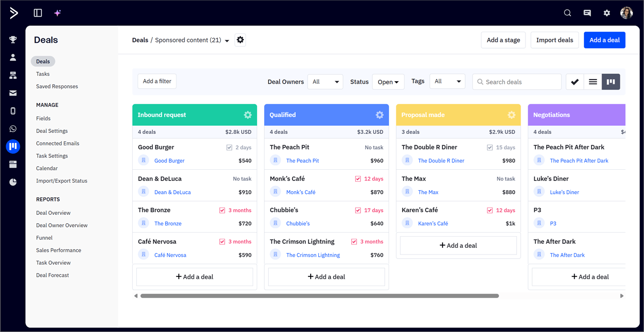Add a deal in Proposal made column
644x332 pixels.
pos(459,246)
